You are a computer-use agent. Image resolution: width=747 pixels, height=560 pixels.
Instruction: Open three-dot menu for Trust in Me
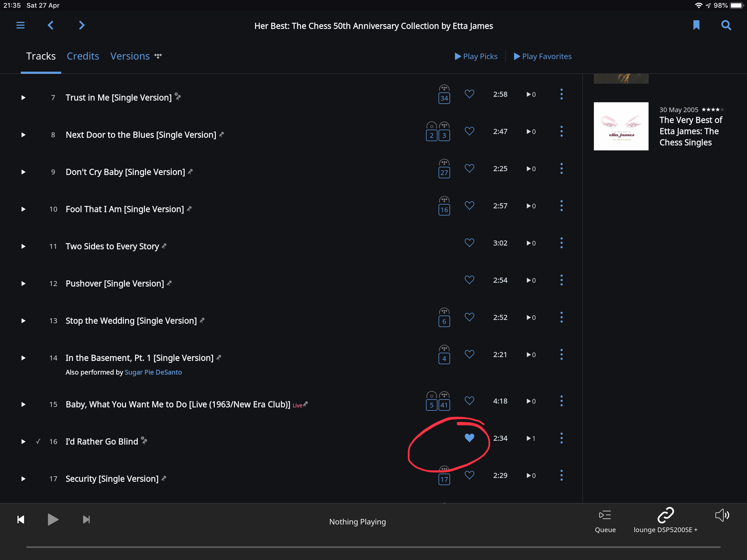pos(562,94)
